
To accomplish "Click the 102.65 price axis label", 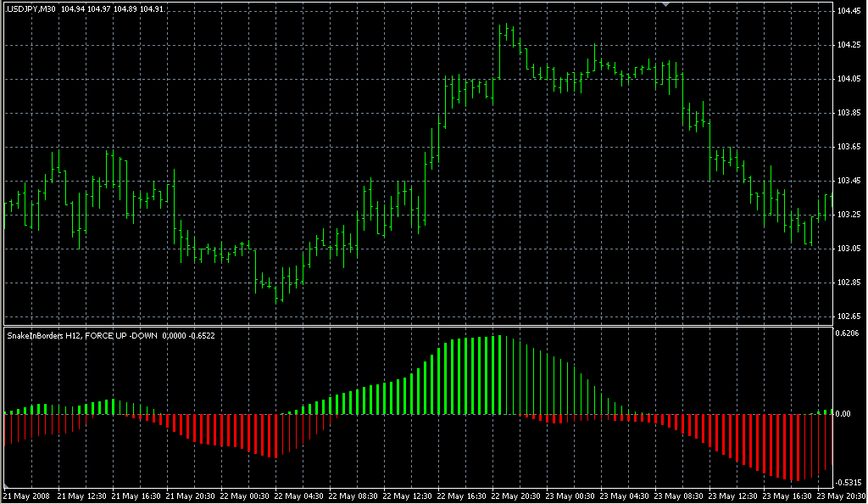I will click(850, 316).
